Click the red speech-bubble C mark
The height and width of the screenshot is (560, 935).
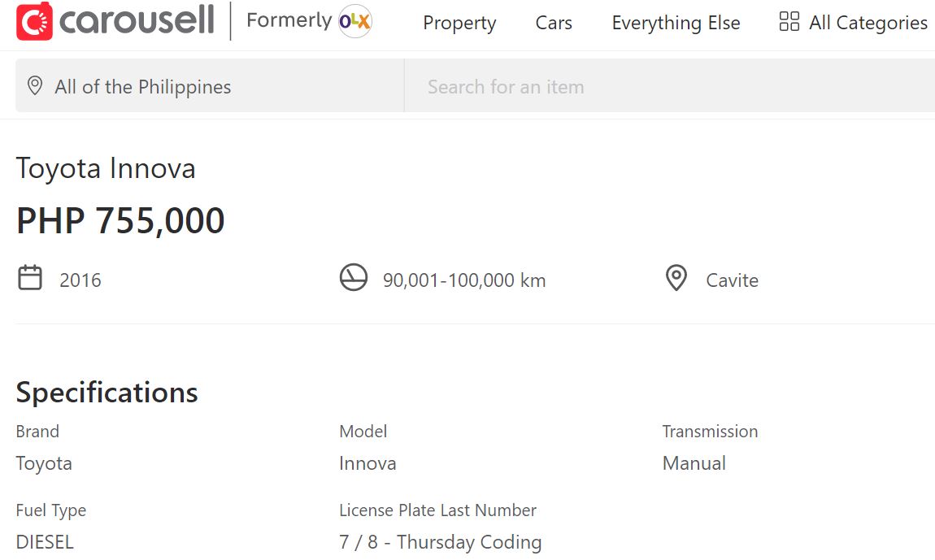coord(33,22)
